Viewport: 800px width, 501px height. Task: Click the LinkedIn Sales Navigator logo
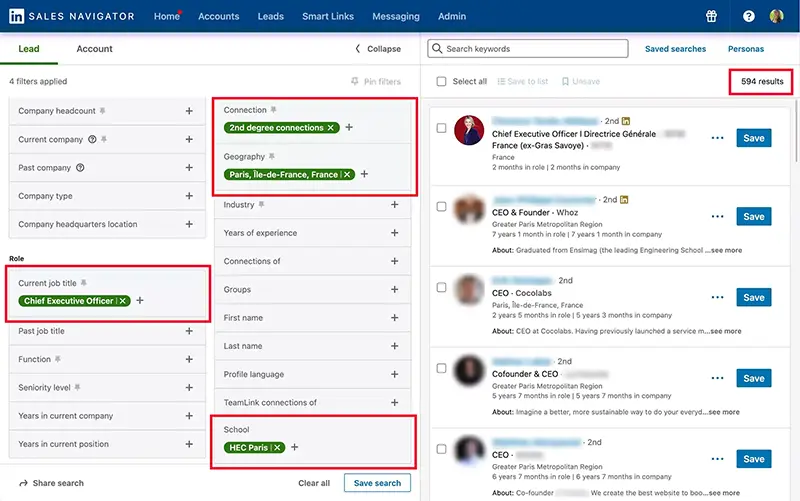point(71,16)
